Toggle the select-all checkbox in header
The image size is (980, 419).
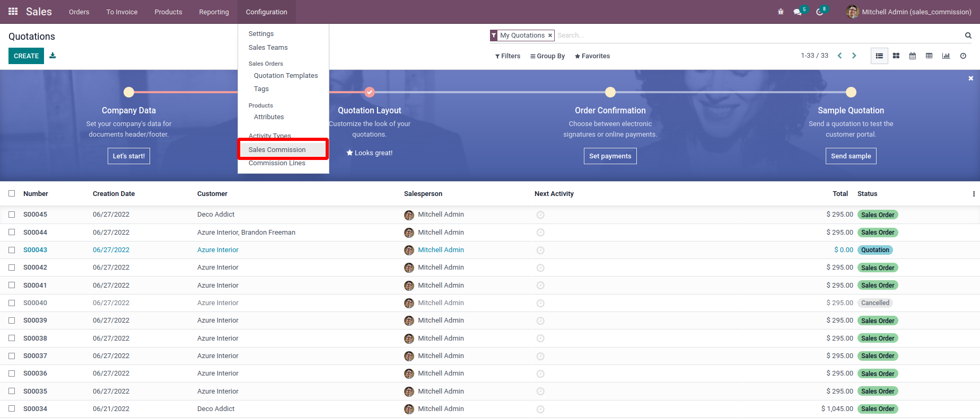tap(12, 193)
